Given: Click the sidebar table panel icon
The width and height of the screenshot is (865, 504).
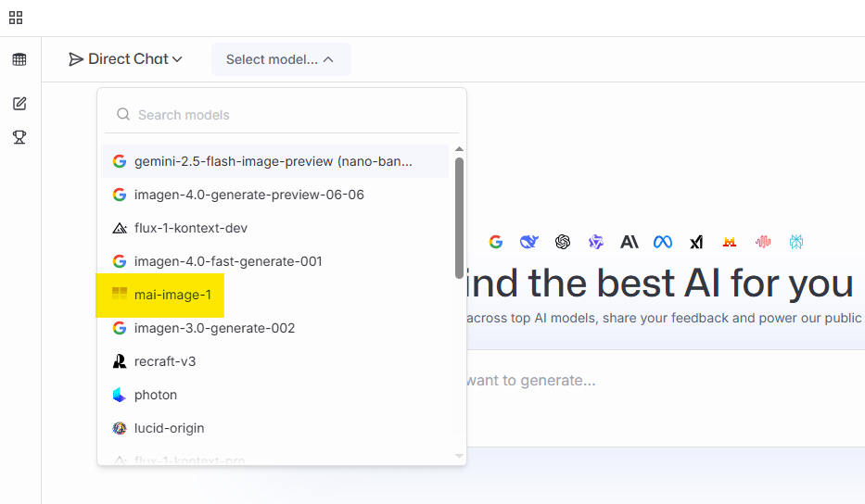Looking at the screenshot, I should [19, 59].
